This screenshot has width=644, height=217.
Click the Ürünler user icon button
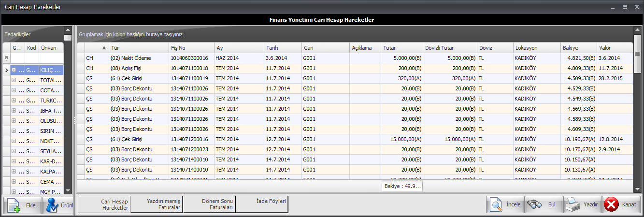point(52,205)
